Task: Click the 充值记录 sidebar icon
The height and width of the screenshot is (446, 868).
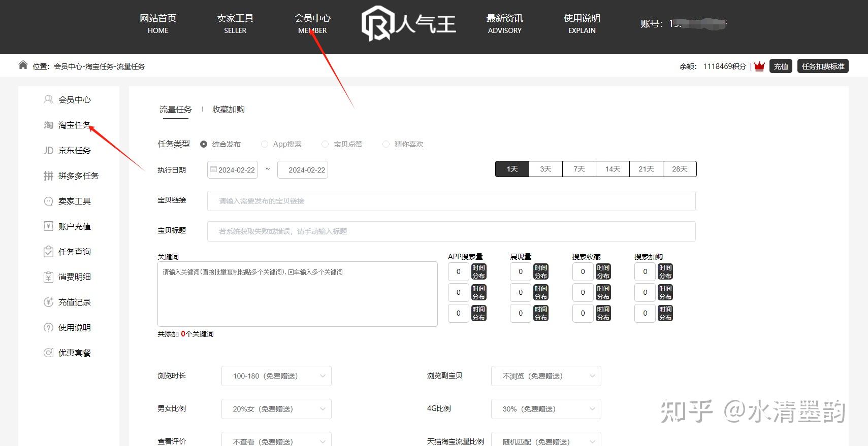Action: [x=48, y=302]
